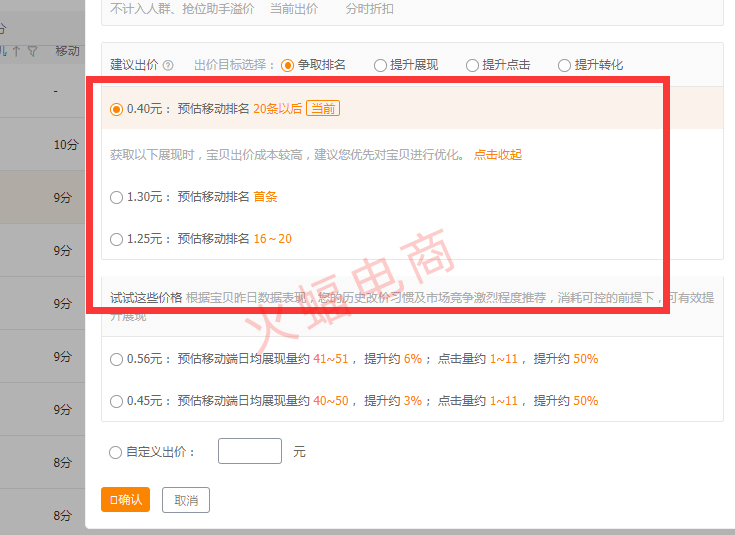Select the 0.40元 current bid option

pos(117,109)
